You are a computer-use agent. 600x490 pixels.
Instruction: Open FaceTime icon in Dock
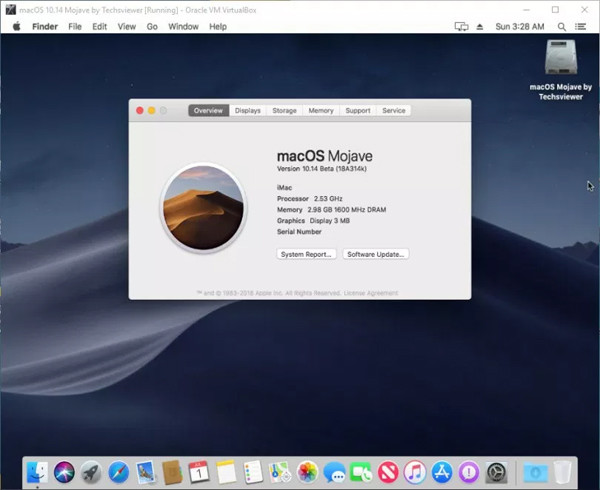(x=360, y=472)
